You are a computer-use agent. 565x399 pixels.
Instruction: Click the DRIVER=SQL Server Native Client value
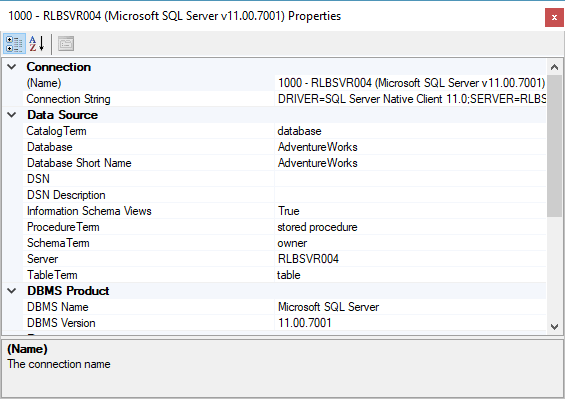tap(412, 99)
